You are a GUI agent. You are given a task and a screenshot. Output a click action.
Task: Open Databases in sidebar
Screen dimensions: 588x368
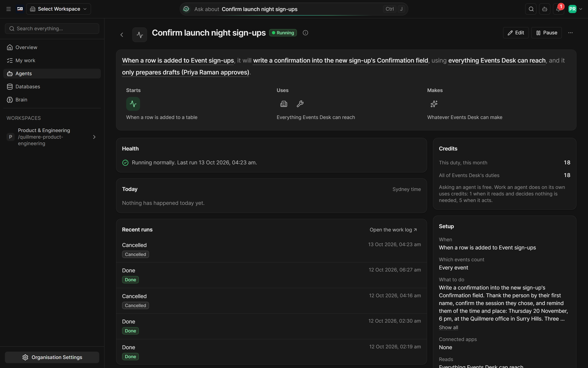point(52,87)
